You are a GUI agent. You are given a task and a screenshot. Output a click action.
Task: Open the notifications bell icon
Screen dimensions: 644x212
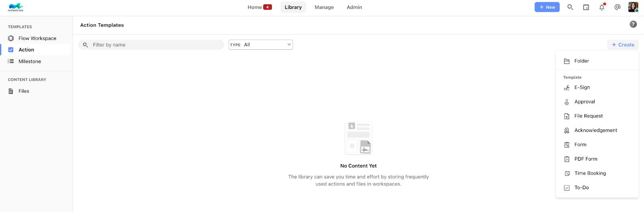click(602, 7)
